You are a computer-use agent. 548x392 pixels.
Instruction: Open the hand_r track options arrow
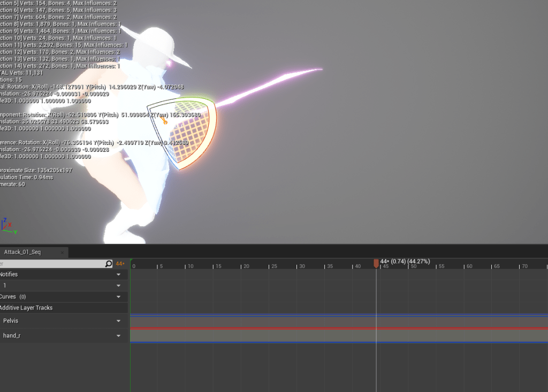click(118, 336)
